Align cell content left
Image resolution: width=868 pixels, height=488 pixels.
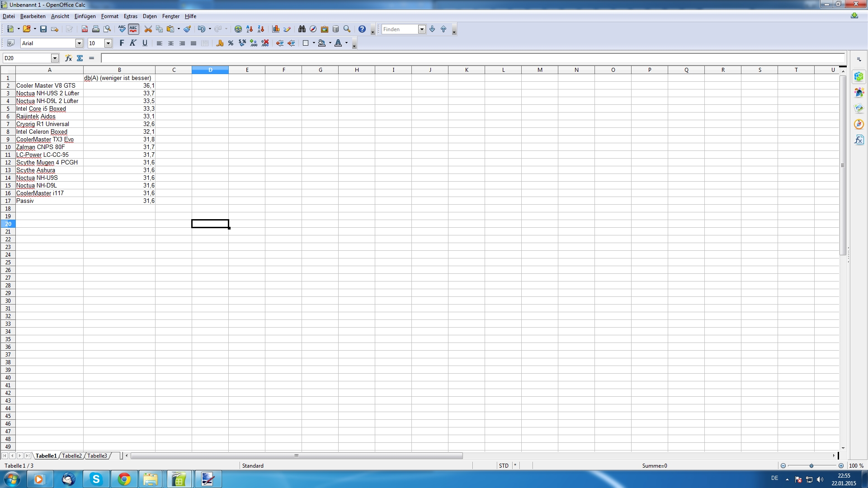159,43
